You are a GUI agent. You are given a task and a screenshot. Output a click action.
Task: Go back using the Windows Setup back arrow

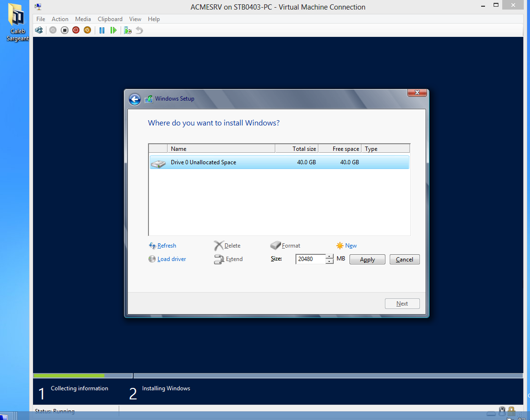tap(135, 99)
